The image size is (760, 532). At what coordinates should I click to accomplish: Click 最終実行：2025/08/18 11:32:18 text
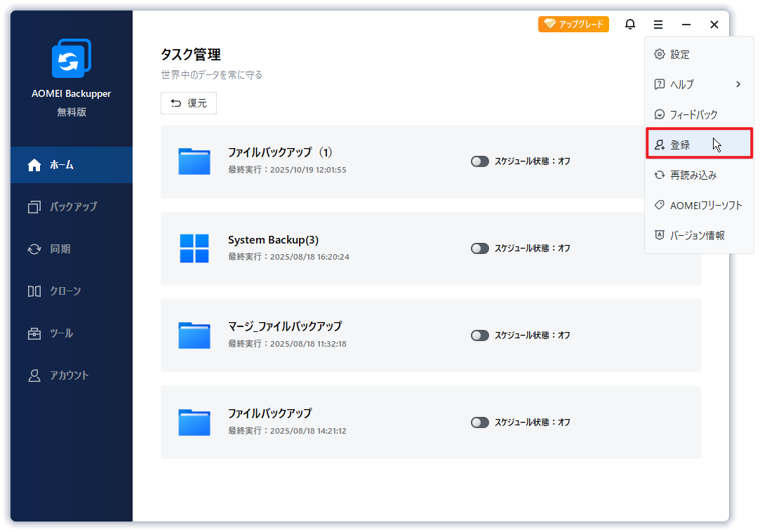coord(287,344)
